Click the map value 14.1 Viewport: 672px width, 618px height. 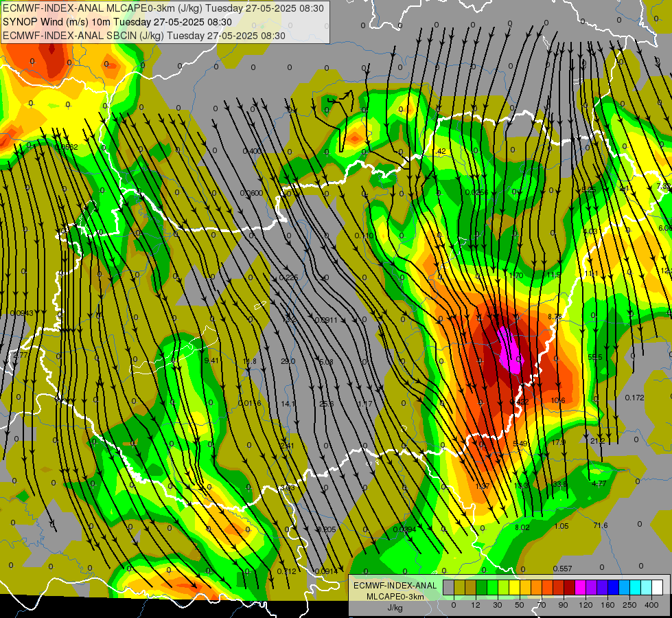tap(288, 404)
